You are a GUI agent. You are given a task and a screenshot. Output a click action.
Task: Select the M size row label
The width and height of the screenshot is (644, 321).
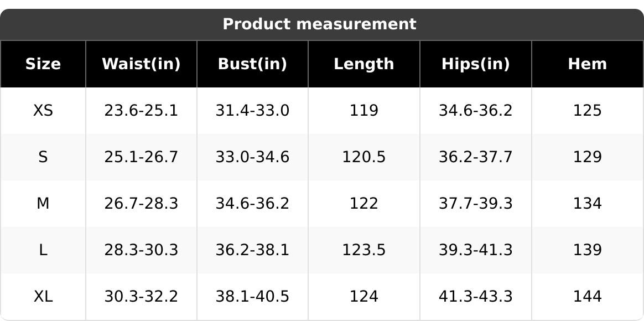43,204
